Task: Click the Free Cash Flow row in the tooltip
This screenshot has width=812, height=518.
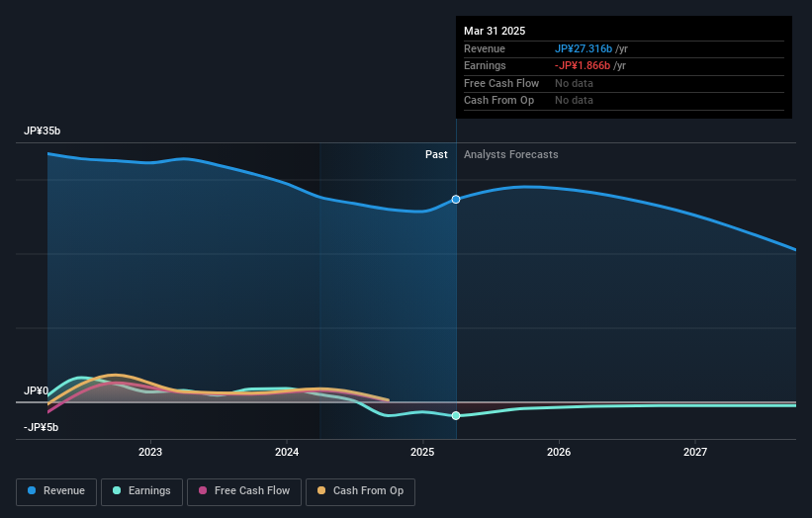Action: (623, 83)
